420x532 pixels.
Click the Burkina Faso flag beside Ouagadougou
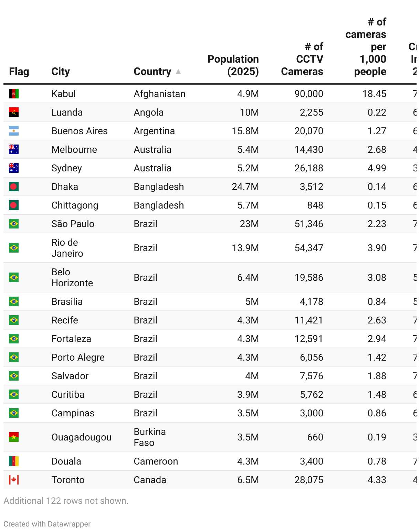pyautogui.click(x=14, y=437)
